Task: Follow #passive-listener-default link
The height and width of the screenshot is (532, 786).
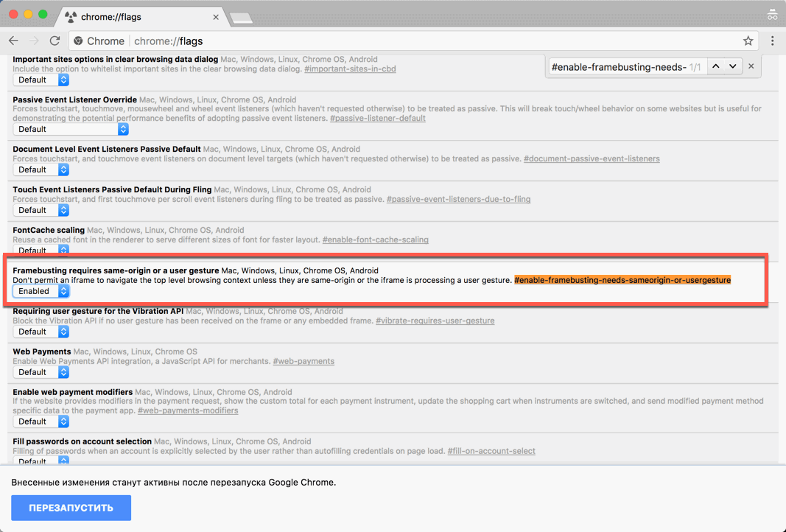Action: pos(377,119)
